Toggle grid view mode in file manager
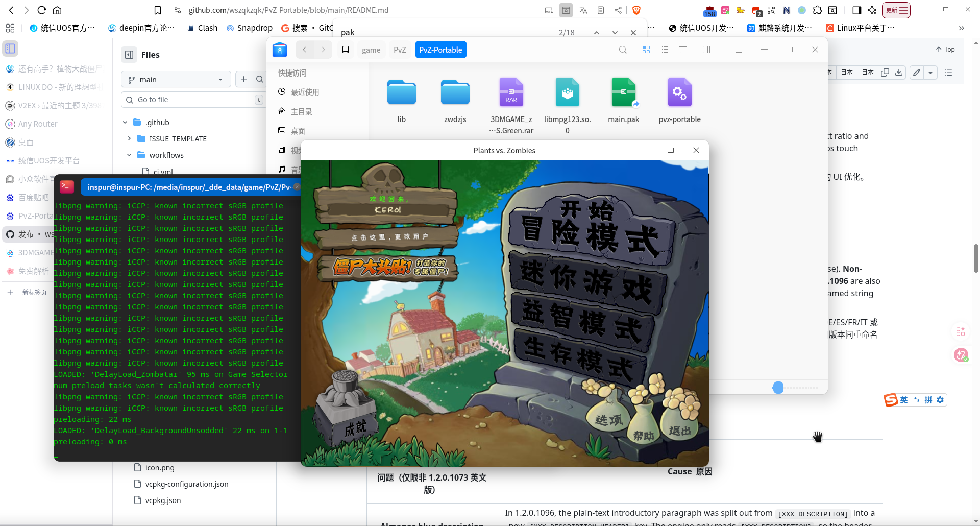Screen dimensions: 980x526 pyautogui.click(x=646, y=50)
